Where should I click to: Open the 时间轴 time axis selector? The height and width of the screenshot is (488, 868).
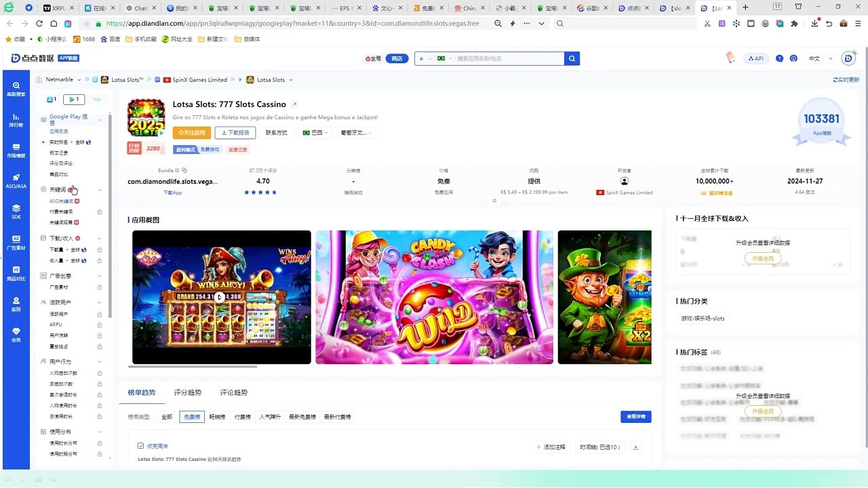600,447
